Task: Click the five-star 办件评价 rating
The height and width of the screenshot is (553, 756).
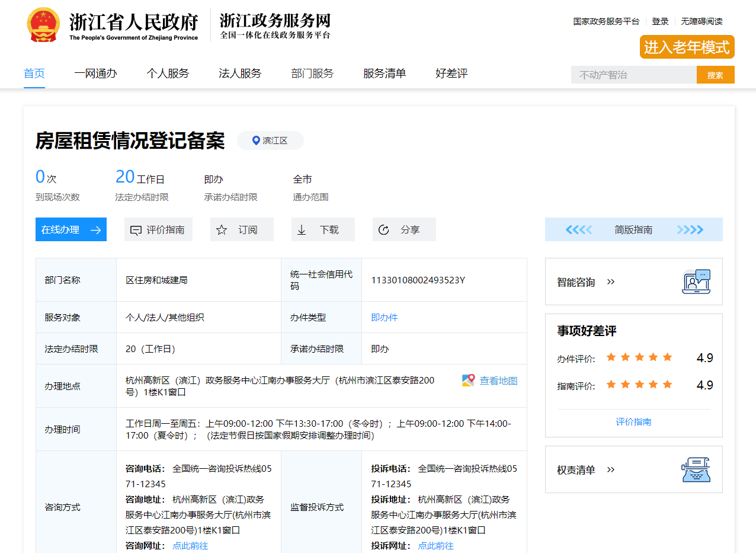Action: (639, 357)
